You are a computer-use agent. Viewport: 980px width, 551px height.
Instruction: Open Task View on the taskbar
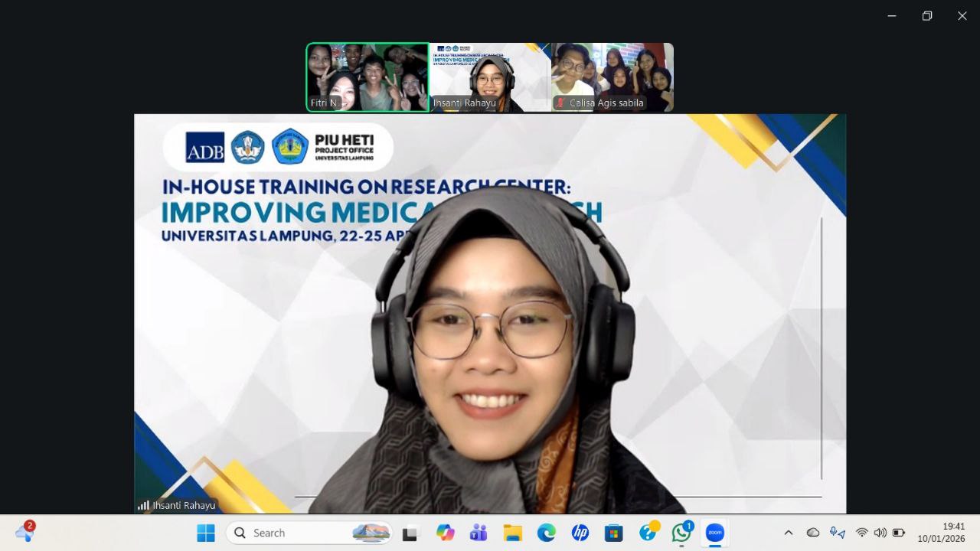(x=410, y=533)
